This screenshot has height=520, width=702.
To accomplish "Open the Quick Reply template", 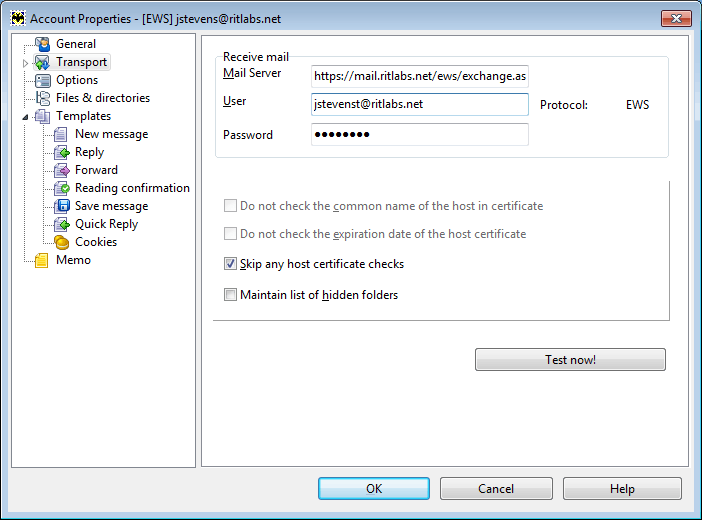I will point(106,224).
